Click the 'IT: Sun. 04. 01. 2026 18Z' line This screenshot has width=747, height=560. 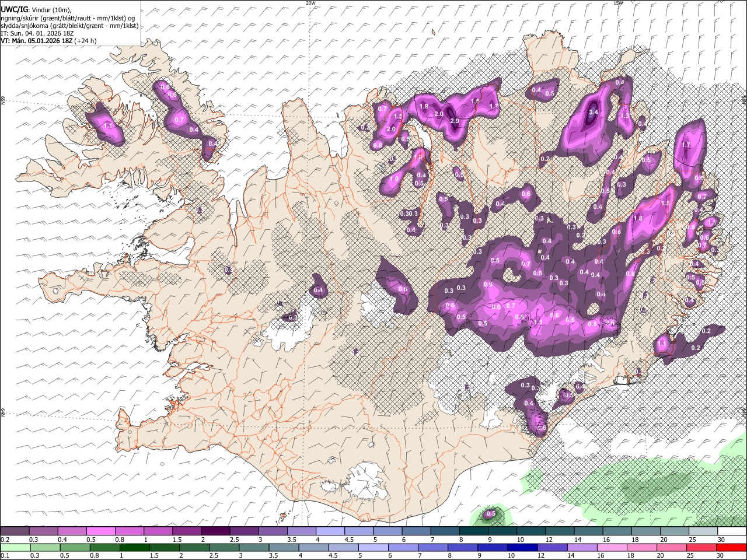pos(37,33)
